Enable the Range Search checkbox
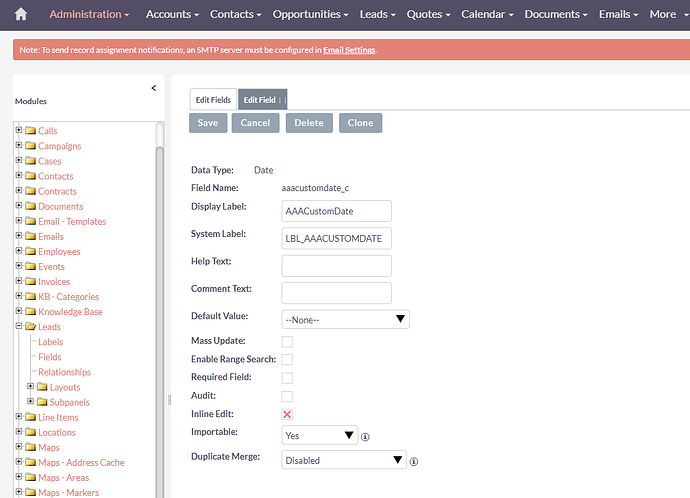Screen dimensions: 690x498 pos(287,359)
